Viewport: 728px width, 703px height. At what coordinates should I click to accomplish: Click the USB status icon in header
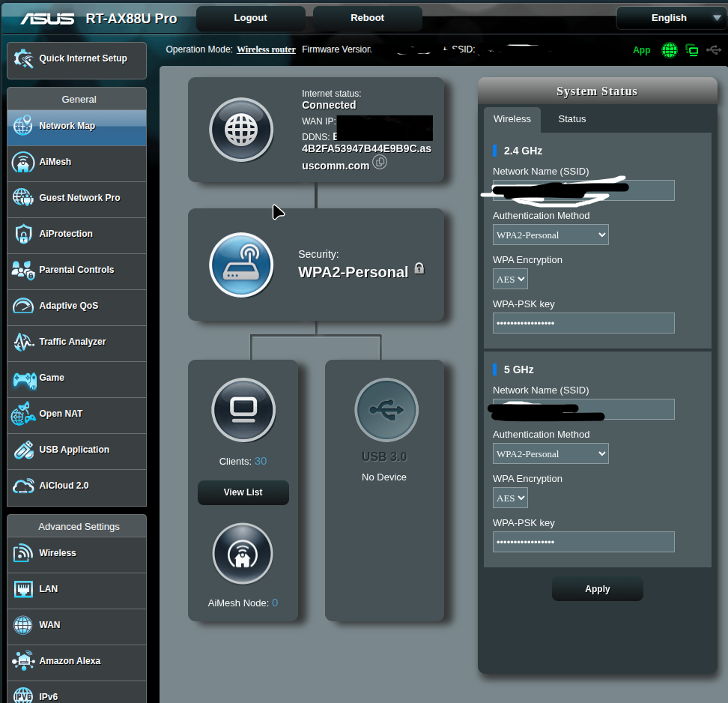point(714,49)
